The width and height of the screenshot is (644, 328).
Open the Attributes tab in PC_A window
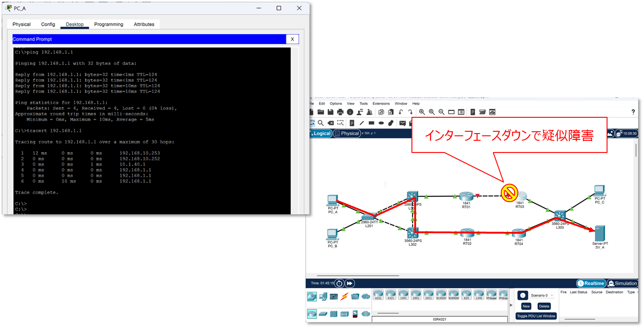[x=144, y=24]
